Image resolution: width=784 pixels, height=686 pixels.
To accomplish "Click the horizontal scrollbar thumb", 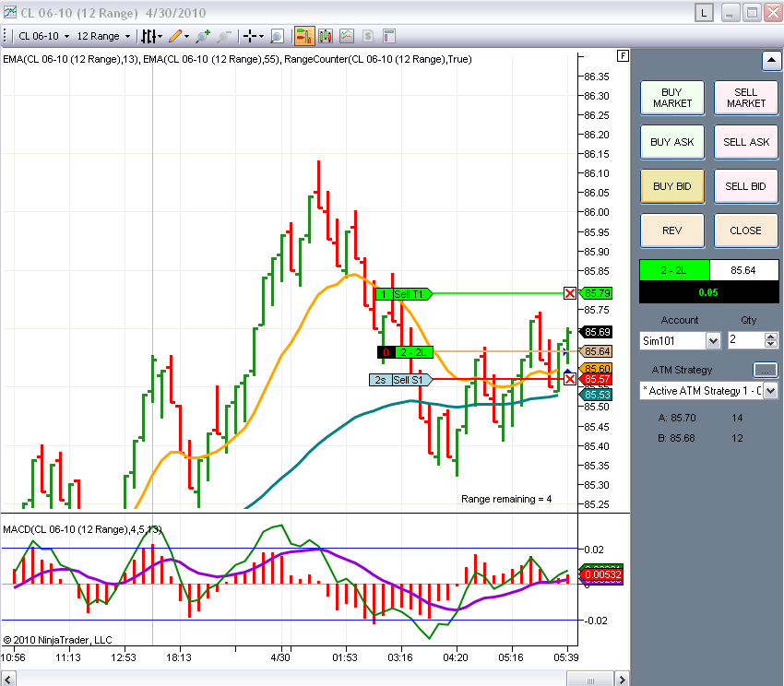I will pyautogui.click(x=590, y=679).
